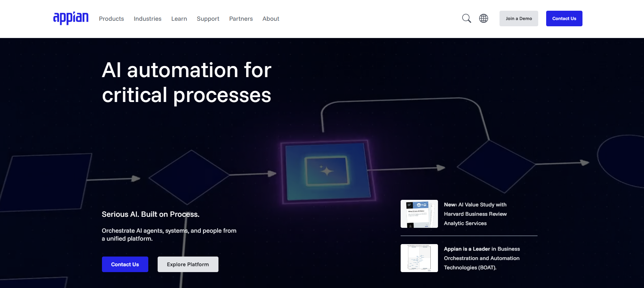Image resolution: width=644 pixels, height=288 pixels.
Task: Click the Explore Platform button
Action: pyautogui.click(x=188, y=264)
